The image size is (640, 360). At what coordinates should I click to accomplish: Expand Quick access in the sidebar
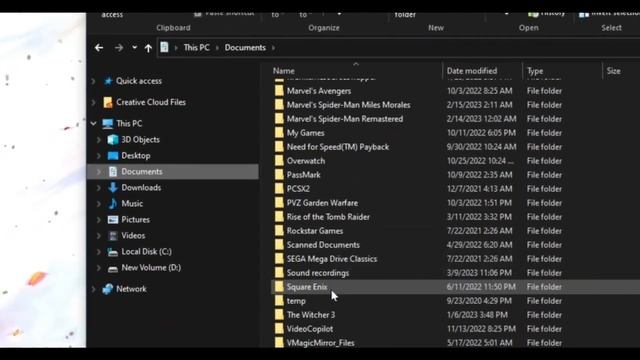tap(93, 81)
